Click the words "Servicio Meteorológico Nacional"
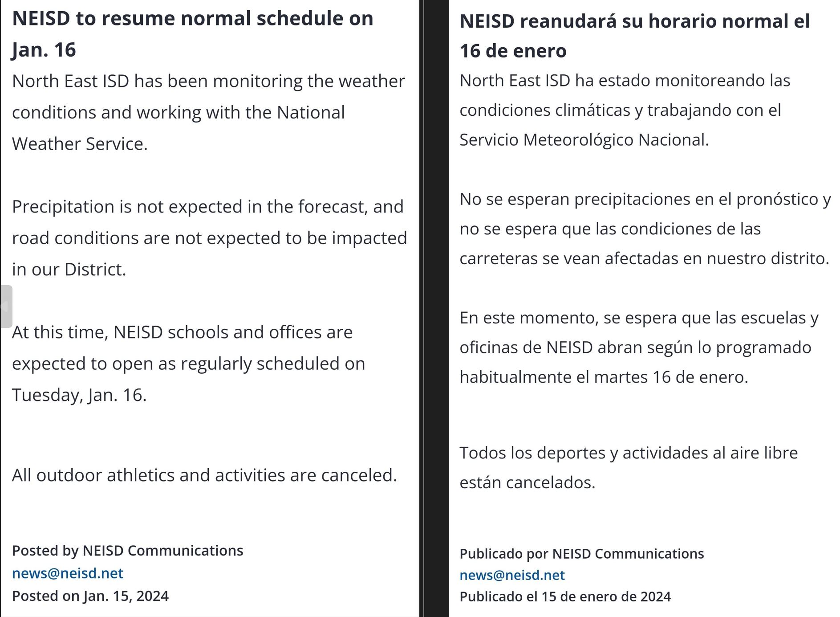Screen dimensions: 840x617 pos(583,140)
